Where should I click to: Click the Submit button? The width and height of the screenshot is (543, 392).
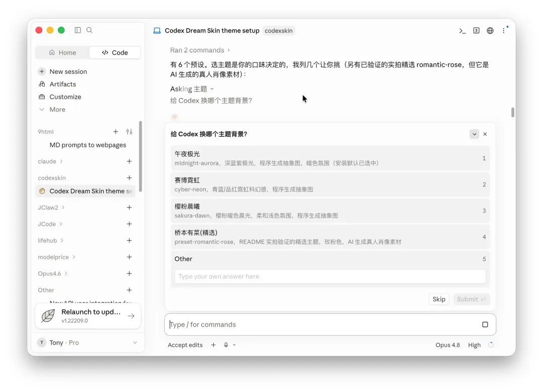pyautogui.click(x=471, y=299)
